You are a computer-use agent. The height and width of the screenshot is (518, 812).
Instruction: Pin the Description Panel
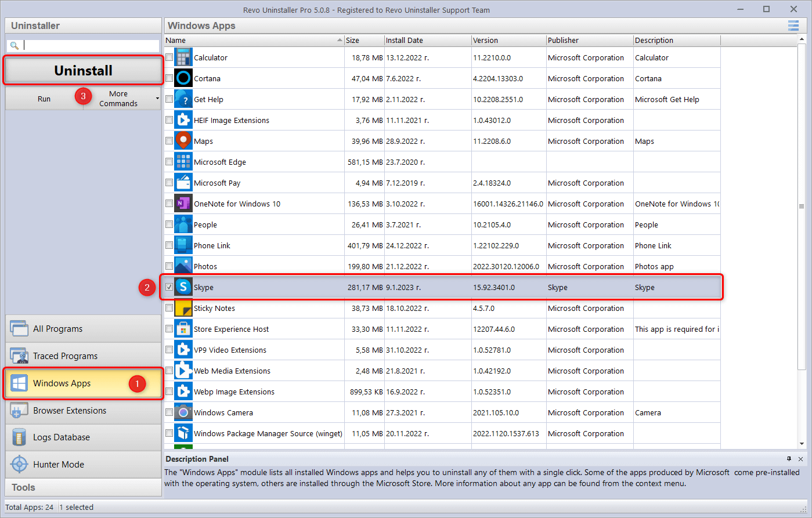pyautogui.click(x=789, y=459)
